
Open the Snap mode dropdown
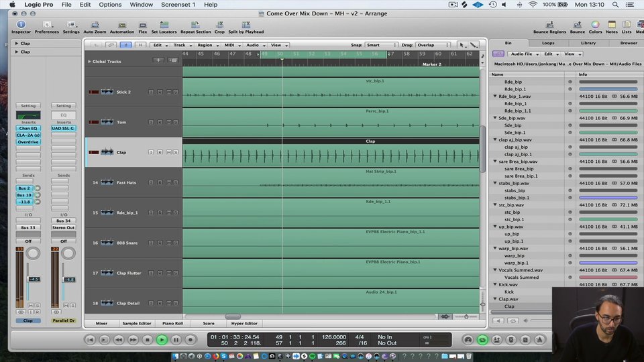click(381, 45)
